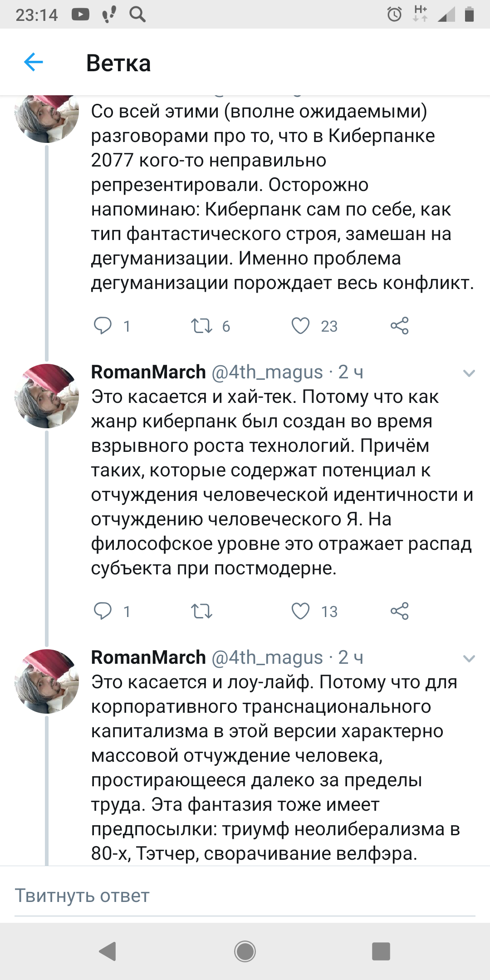Screen dimensions: 490x980
Task: Tap the YouTube icon in status bar
Action: [x=81, y=14]
